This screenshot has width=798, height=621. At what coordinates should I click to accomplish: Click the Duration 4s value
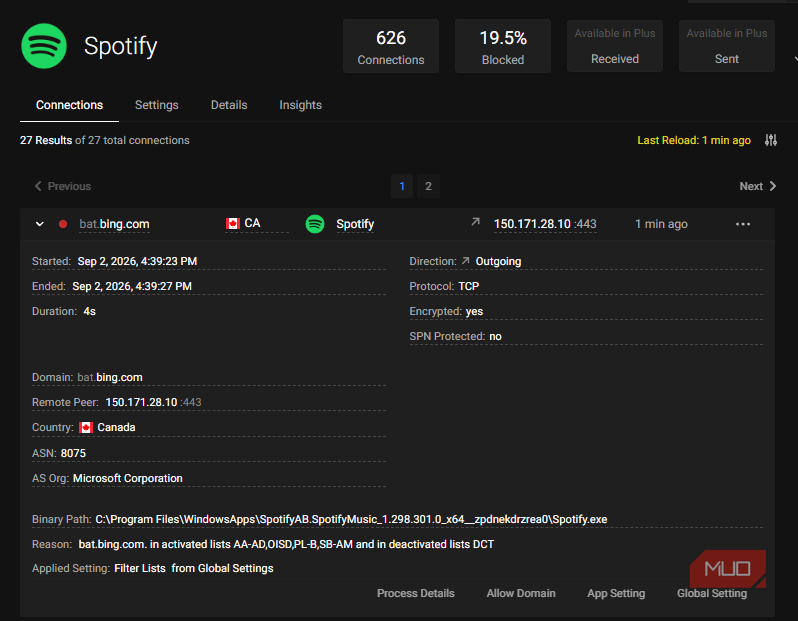click(x=90, y=311)
